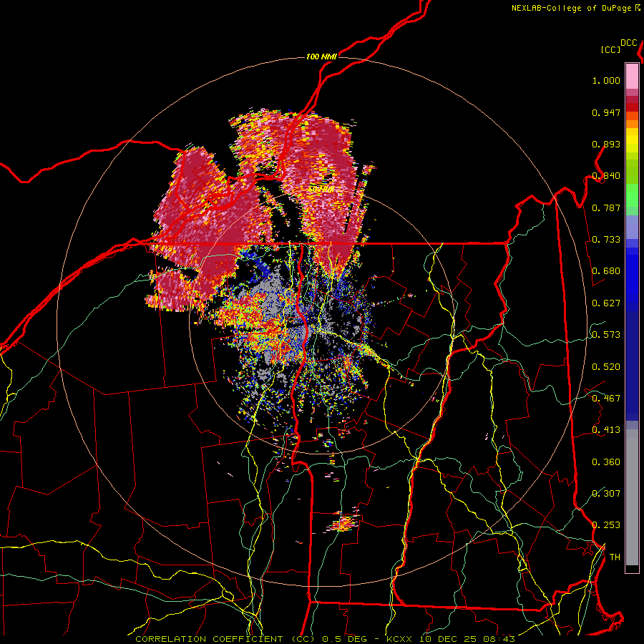Pick the bright green color bar segment
644x644 pixels.
click(632, 195)
